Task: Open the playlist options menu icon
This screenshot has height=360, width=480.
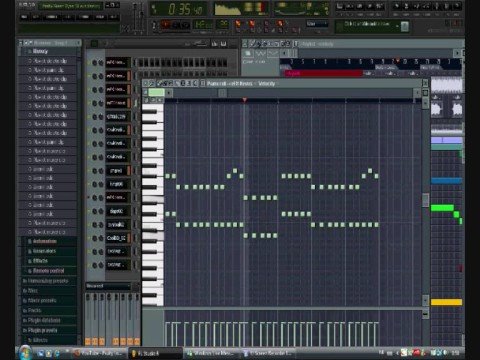Action: (x=245, y=43)
